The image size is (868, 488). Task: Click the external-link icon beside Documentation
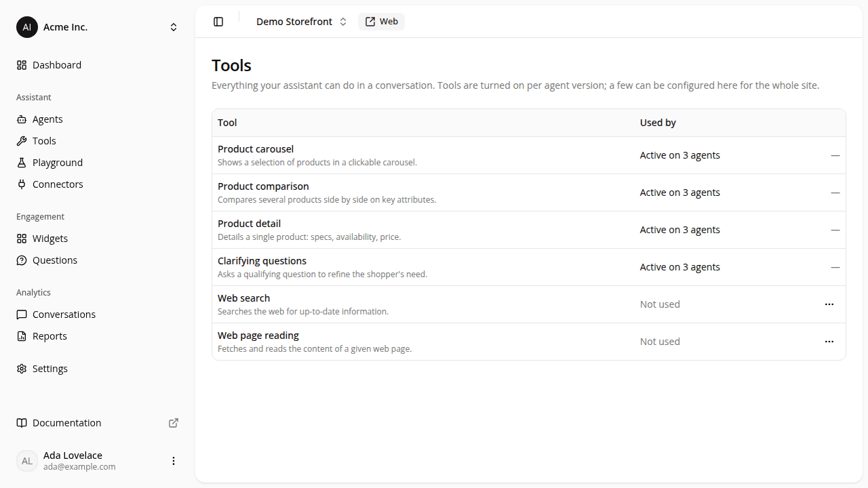point(174,423)
